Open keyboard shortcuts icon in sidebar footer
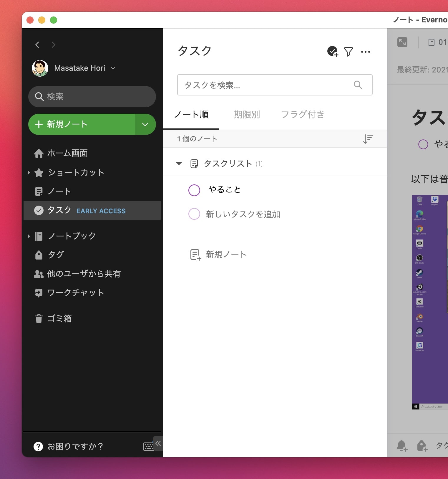Screen dimensions: 448x479 tap(148, 447)
